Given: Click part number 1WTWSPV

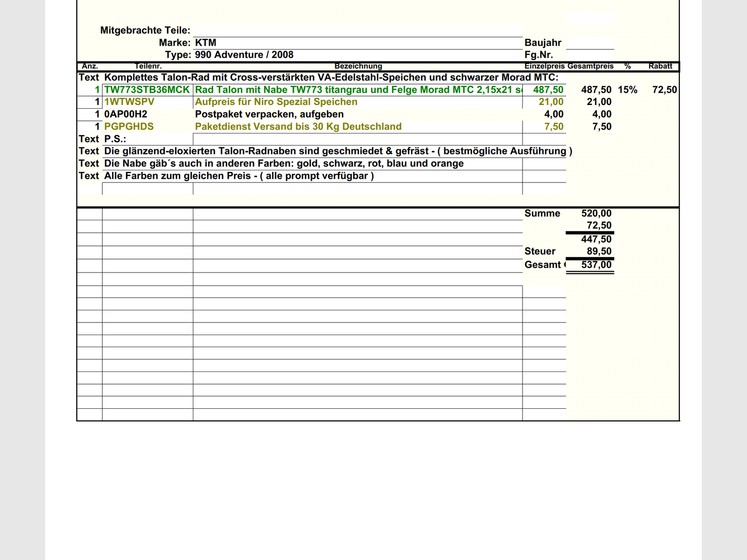Looking at the screenshot, I should tap(129, 102).
